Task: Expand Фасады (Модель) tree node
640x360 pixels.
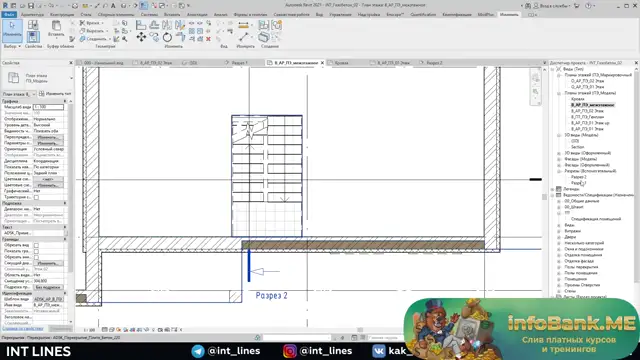Action: [x=559, y=159]
